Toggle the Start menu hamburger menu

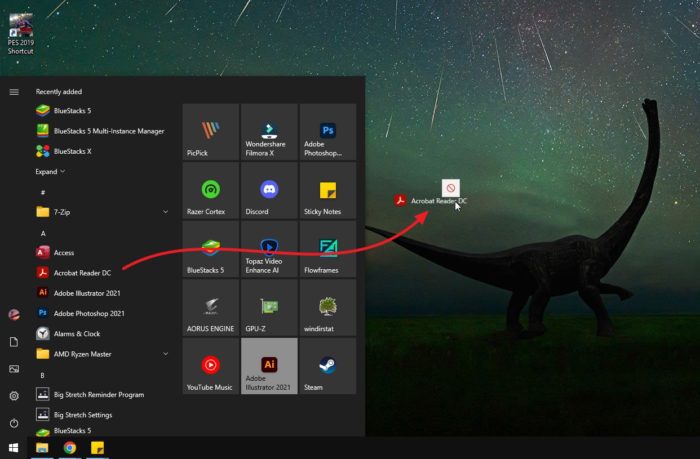coord(14,92)
